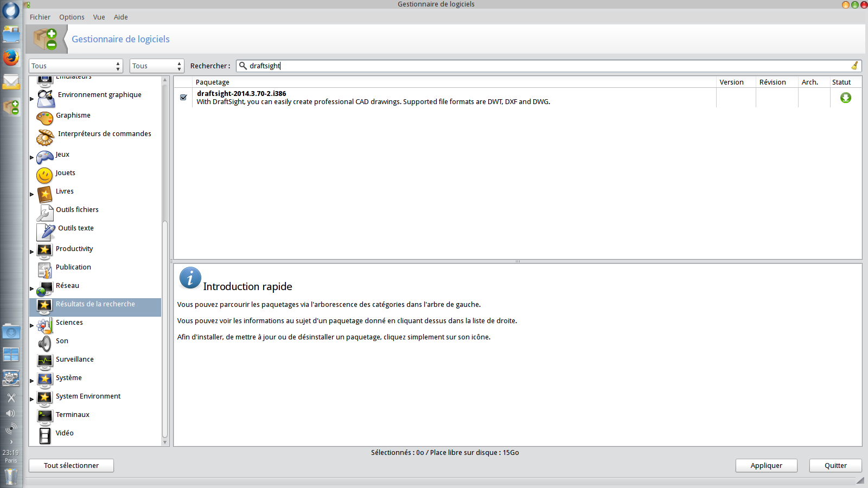
Task: Select the Interpréteurs de commandes shell icon
Action: [46, 138]
